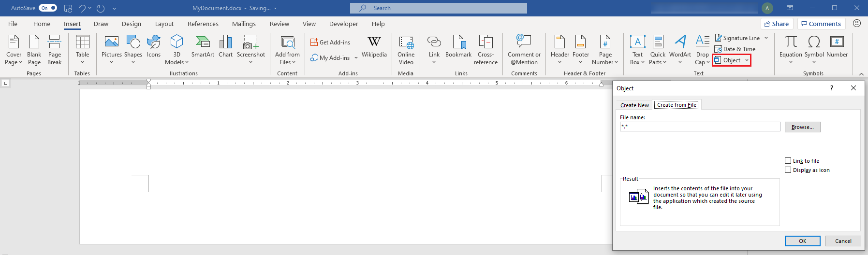Click the Browse... button
Viewport: 868px width, 255px height.
coord(803,127)
